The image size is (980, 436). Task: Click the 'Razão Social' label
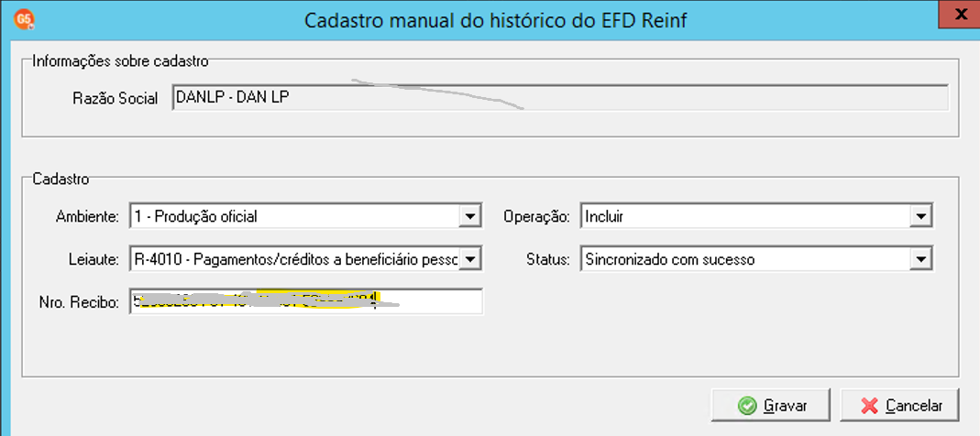point(115,99)
